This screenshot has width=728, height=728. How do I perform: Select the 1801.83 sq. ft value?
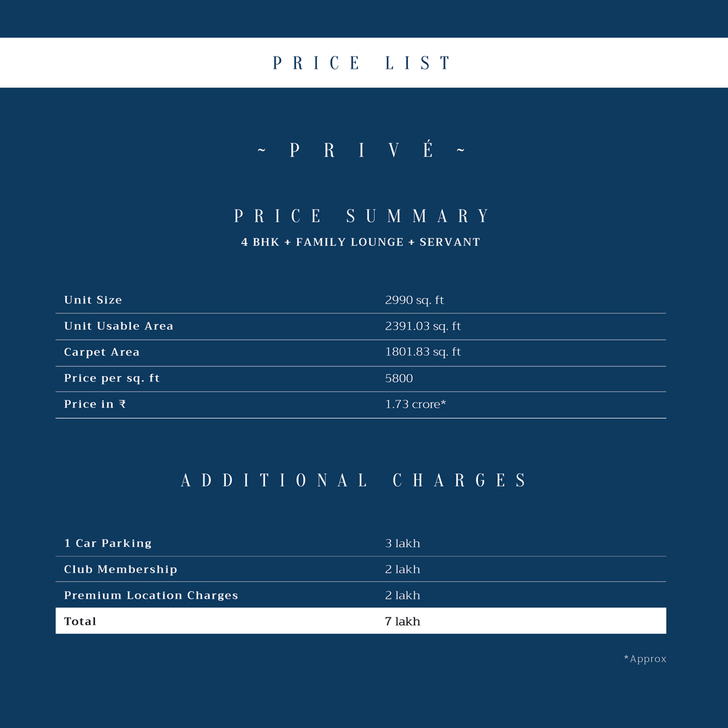pyautogui.click(x=423, y=352)
